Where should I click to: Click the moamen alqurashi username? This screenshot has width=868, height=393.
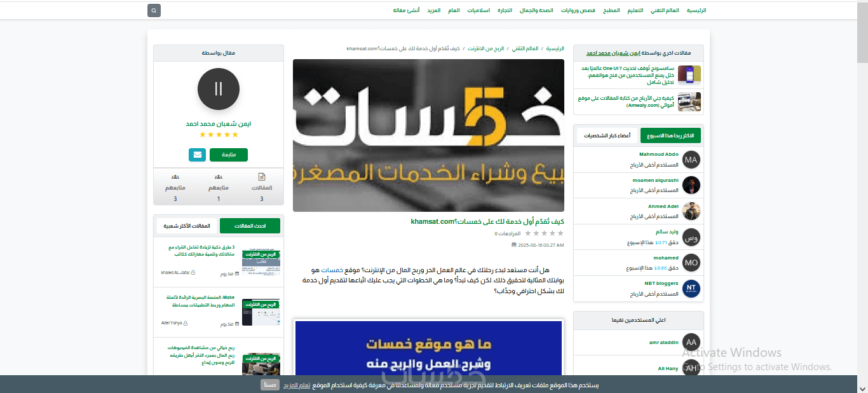[x=656, y=180]
